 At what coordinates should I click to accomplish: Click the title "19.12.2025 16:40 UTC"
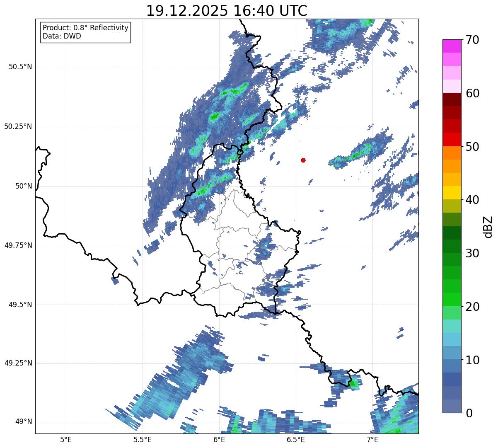coord(227,10)
